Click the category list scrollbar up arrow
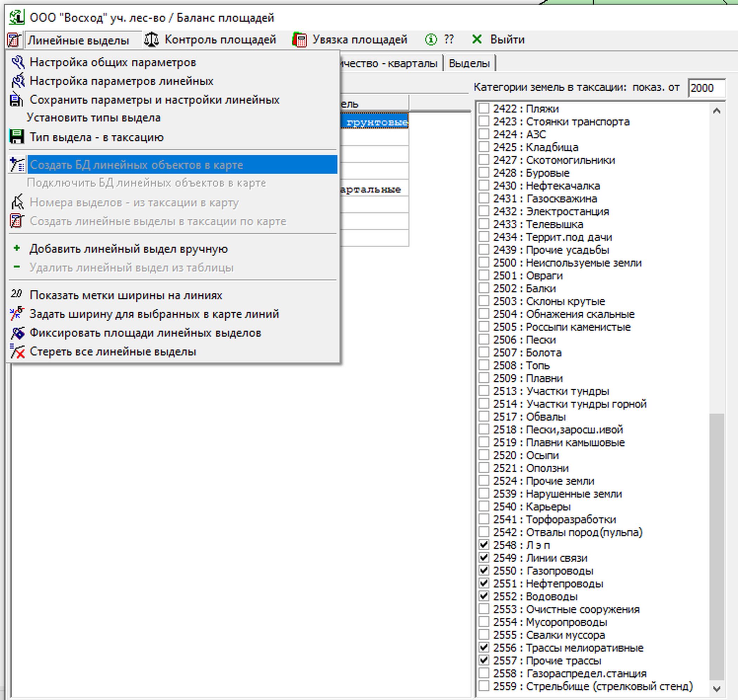This screenshot has height=700, width=738. coord(716,111)
